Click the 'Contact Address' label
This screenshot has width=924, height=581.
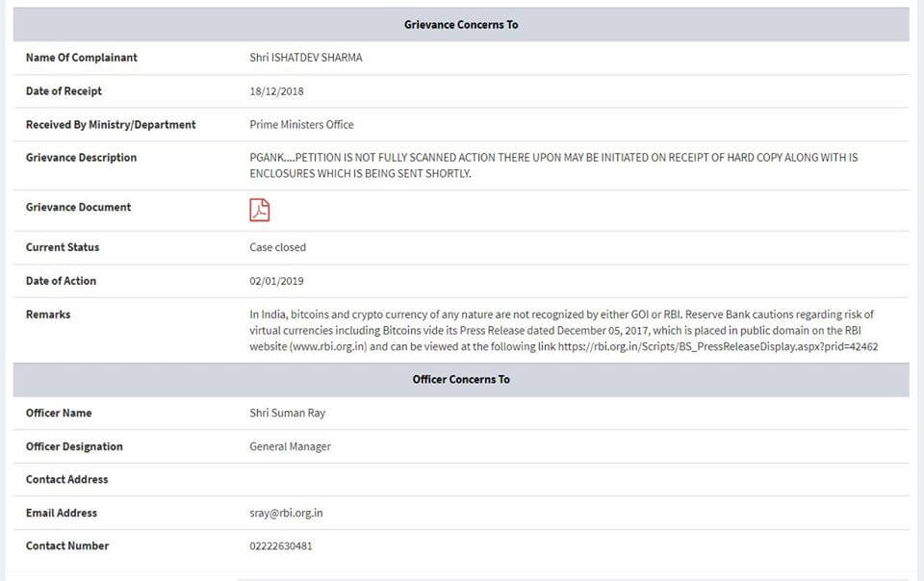click(67, 479)
